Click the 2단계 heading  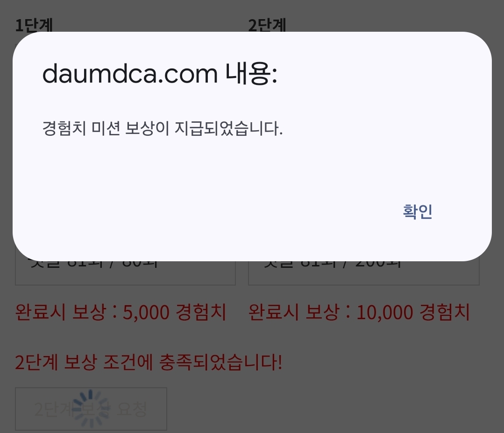267,25
